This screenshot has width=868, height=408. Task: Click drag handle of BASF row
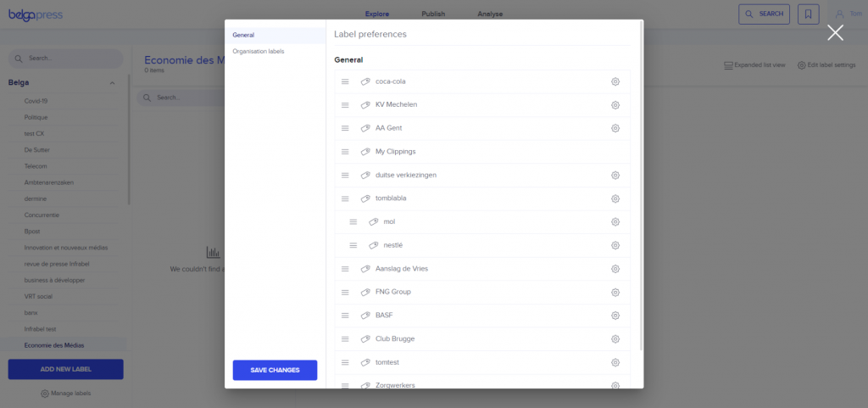(x=345, y=316)
